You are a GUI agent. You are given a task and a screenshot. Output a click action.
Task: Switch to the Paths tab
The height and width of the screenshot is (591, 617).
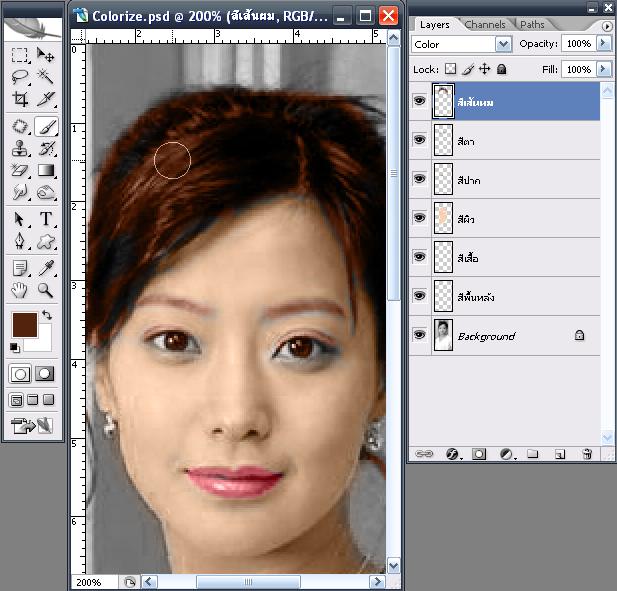532,24
